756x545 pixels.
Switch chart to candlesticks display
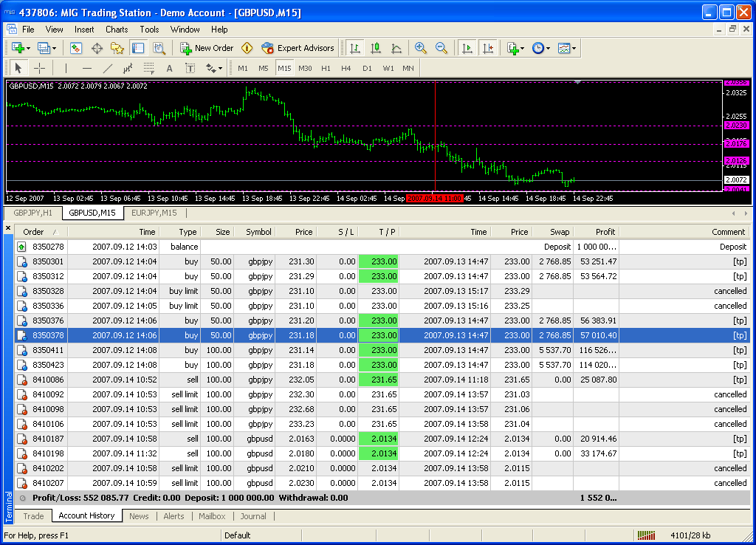click(x=376, y=48)
